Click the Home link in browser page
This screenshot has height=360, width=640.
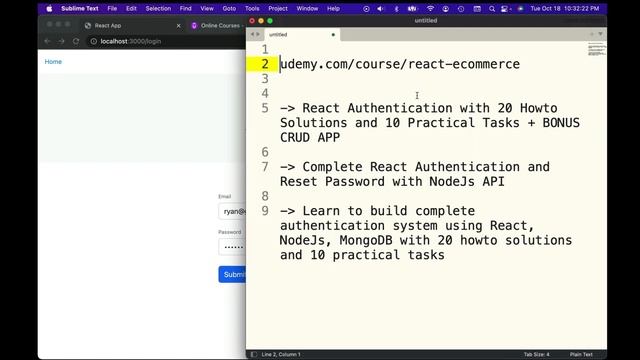(53, 62)
